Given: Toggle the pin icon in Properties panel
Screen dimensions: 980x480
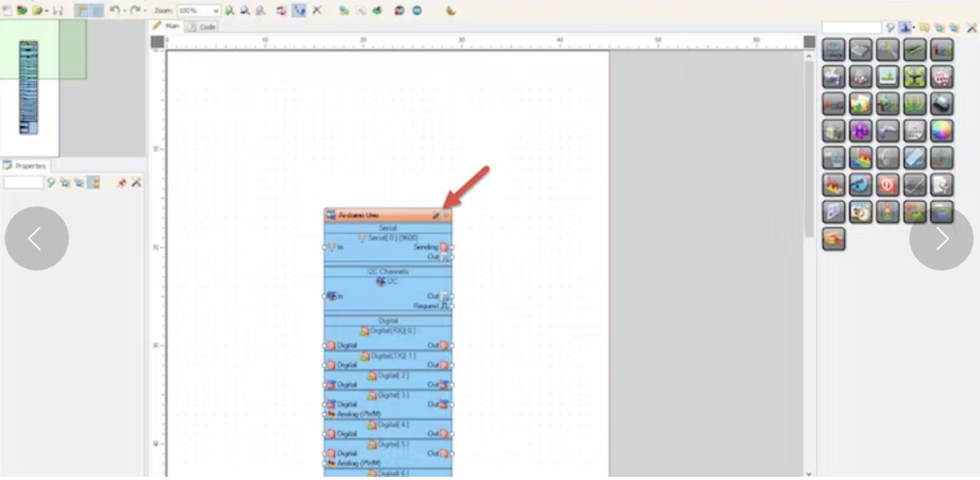Looking at the screenshot, I should 122,183.
